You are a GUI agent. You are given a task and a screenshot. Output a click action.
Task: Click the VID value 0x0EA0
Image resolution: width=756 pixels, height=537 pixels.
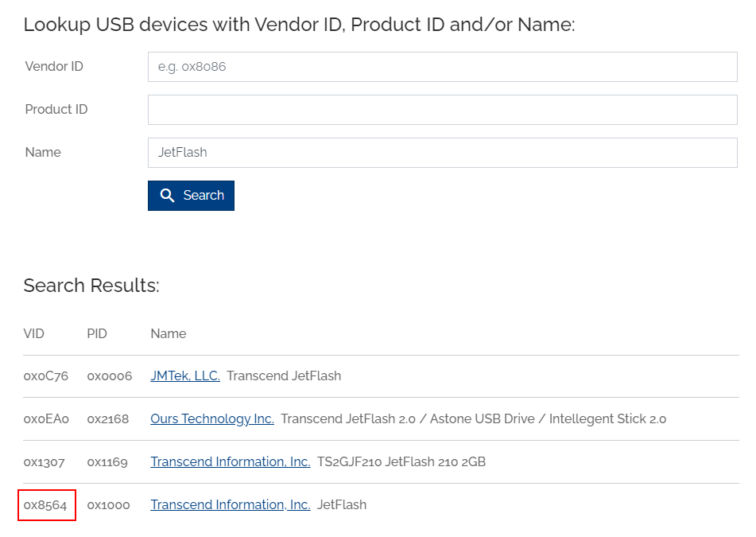point(46,419)
